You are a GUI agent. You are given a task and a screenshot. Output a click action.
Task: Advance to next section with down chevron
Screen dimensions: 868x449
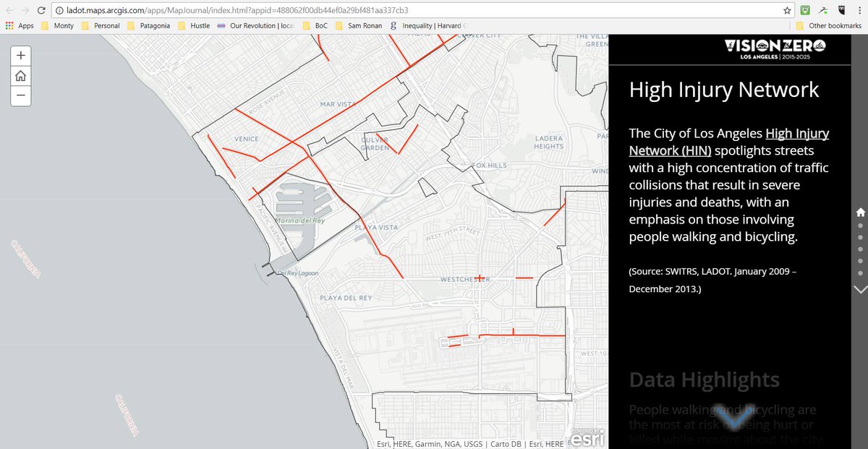pyautogui.click(x=860, y=289)
